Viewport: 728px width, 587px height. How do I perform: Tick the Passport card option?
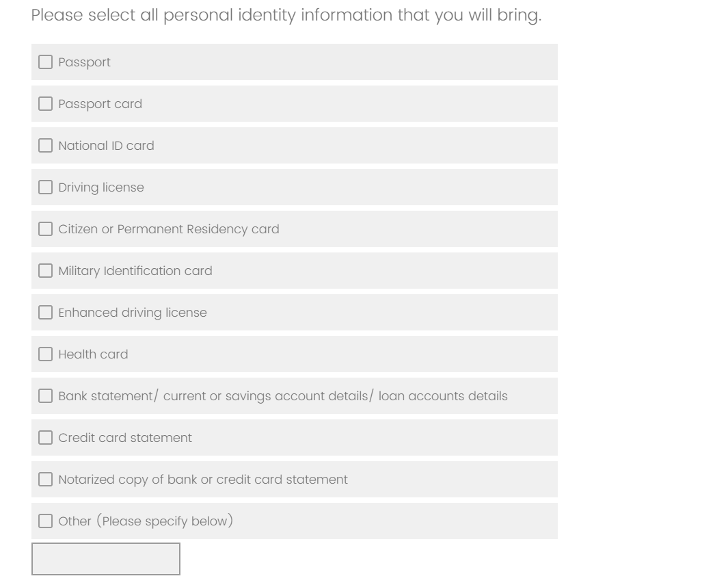point(45,103)
